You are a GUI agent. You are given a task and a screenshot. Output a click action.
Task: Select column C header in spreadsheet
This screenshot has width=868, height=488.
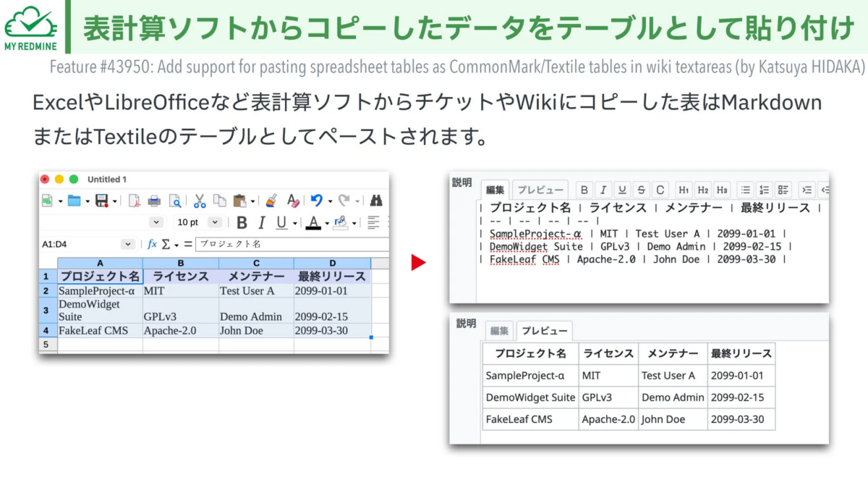pyautogui.click(x=256, y=264)
